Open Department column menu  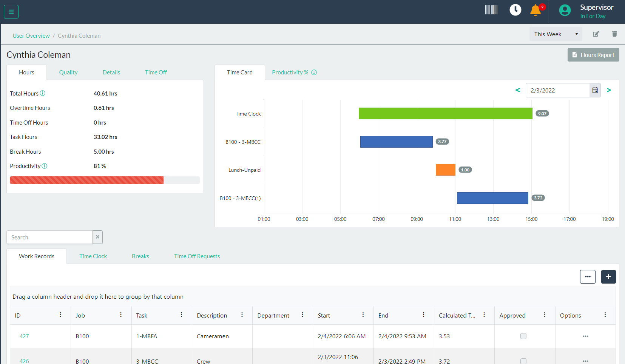click(302, 315)
